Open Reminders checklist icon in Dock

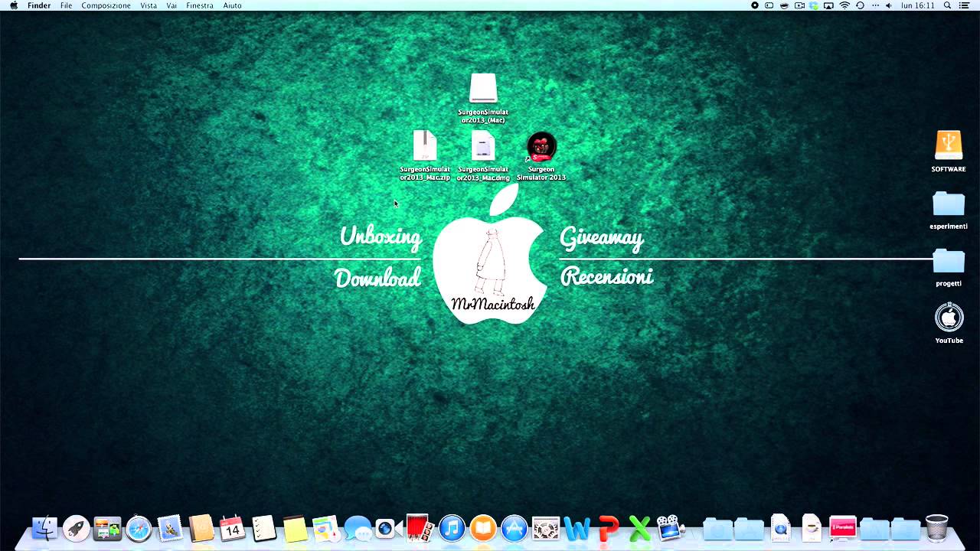tap(264, 527)
